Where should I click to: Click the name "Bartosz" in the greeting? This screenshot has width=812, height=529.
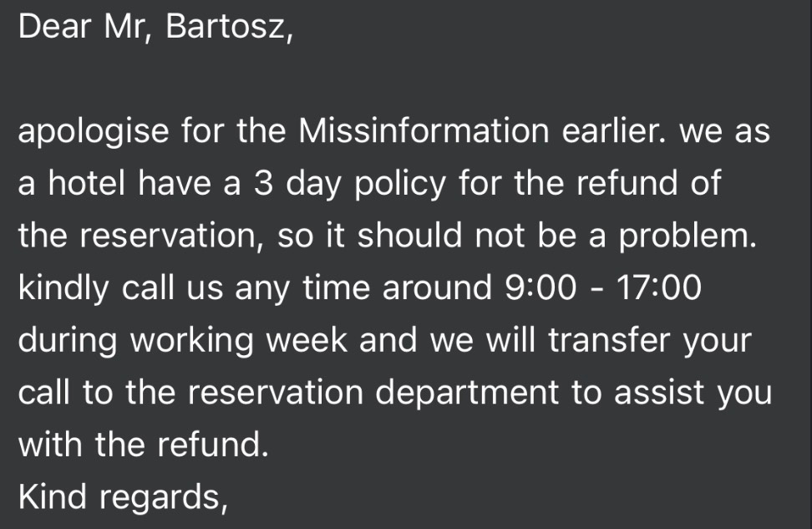[227, 28]
